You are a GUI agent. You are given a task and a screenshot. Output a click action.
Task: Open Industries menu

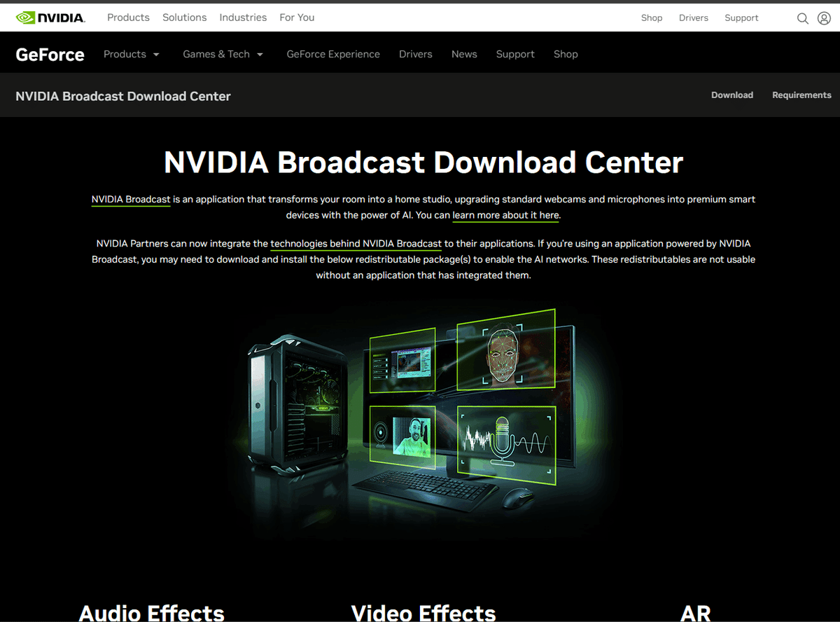pyautogui.click(x=243, y=18)
